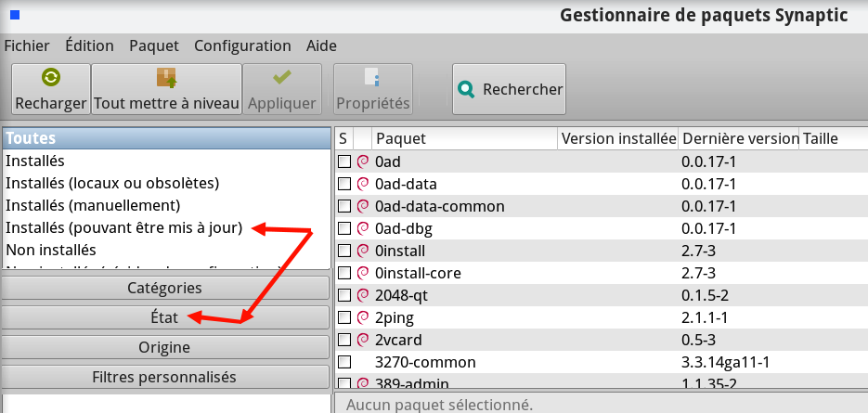Sort the list by Paquet column header

tap(464, 139)
